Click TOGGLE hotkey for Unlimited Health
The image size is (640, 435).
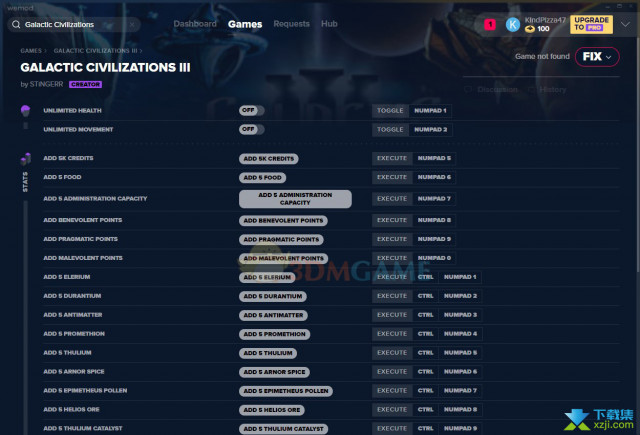[x=390, y=111]
